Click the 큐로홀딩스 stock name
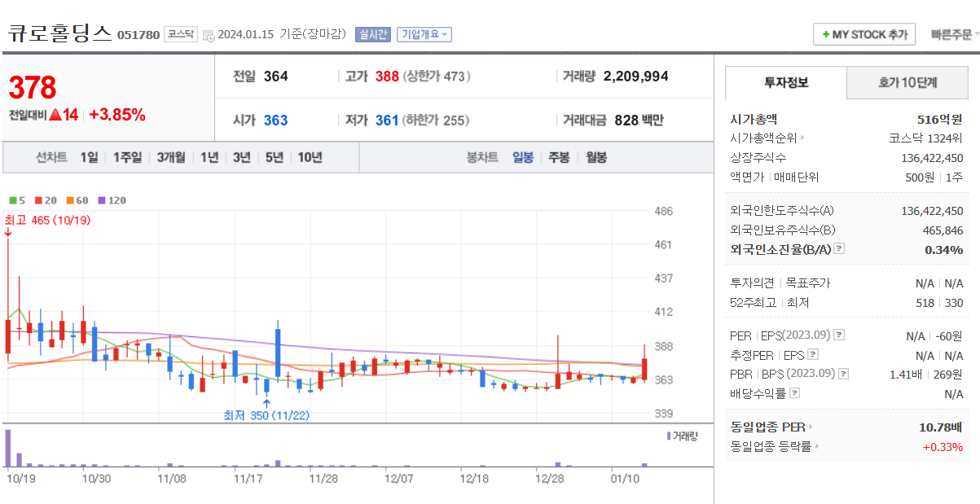The image size is (980, 504). coord(59,33)
